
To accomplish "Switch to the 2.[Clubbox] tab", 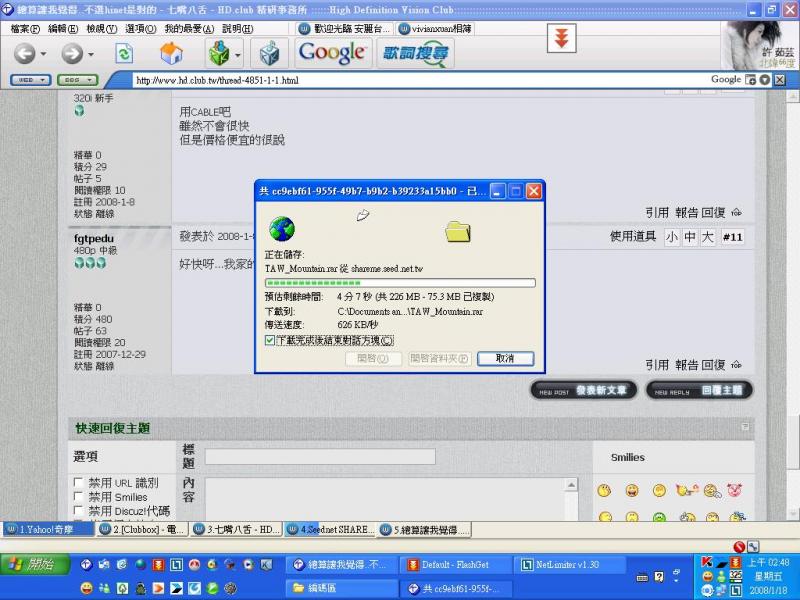I will [x=143, y=530].
